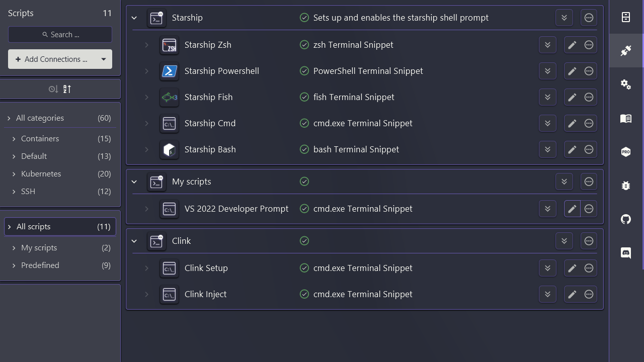644x362 pixels.
Task: Open more options for Clink Inject
Action: tap(589, 294)
